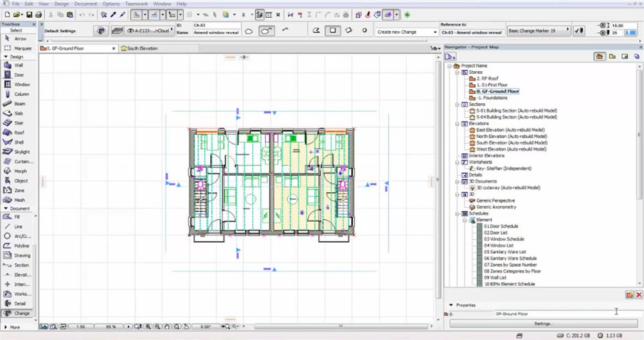Click the Print icon in toolbar
Screen dimensions: 644x340
click(38, 14)
